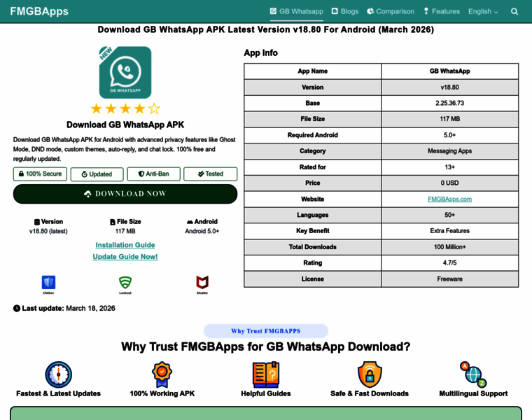Screen dimensions: 532x420
Task: Click the '100 Million+' downloads cell
Action: [x=449, y=247]
